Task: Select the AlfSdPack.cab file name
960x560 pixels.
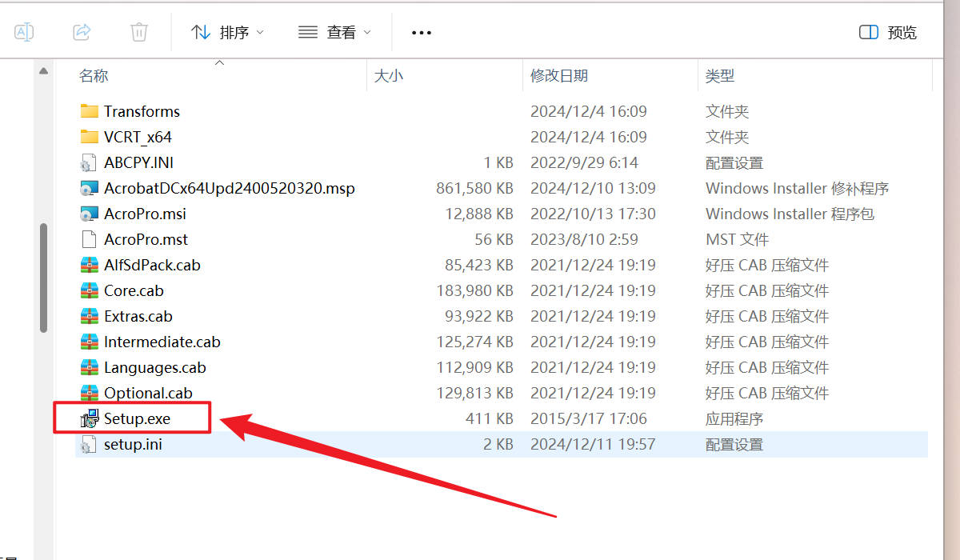Action: pos(152,265)
